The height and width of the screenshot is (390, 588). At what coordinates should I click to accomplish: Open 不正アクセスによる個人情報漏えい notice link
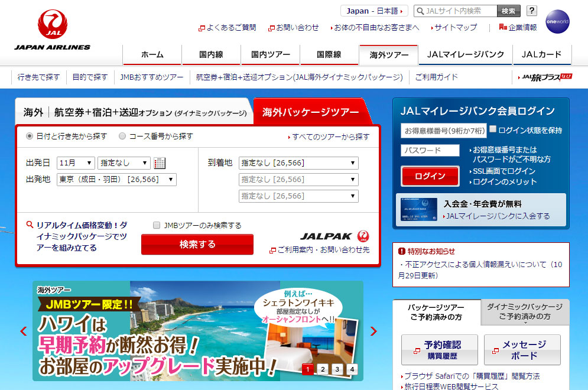point(480,270)
